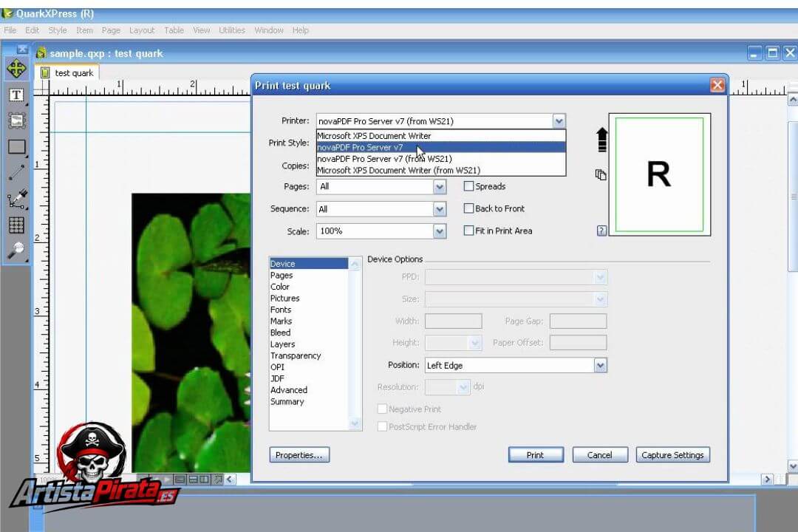
Task: Select Fonts in the options list
Action: pos(308,310)
